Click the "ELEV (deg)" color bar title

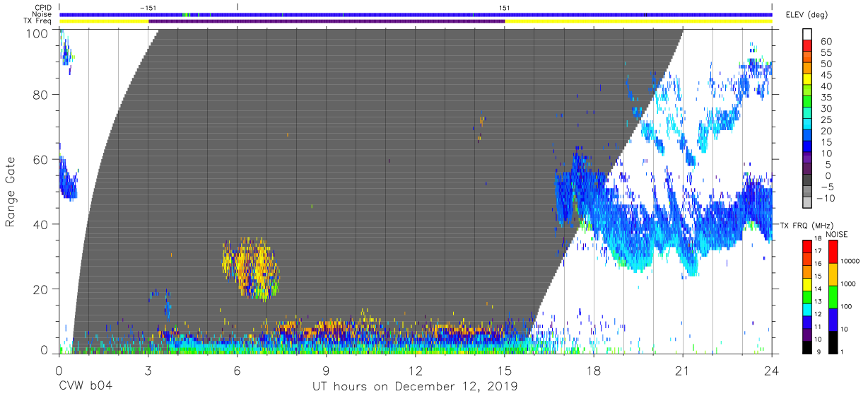806,14
